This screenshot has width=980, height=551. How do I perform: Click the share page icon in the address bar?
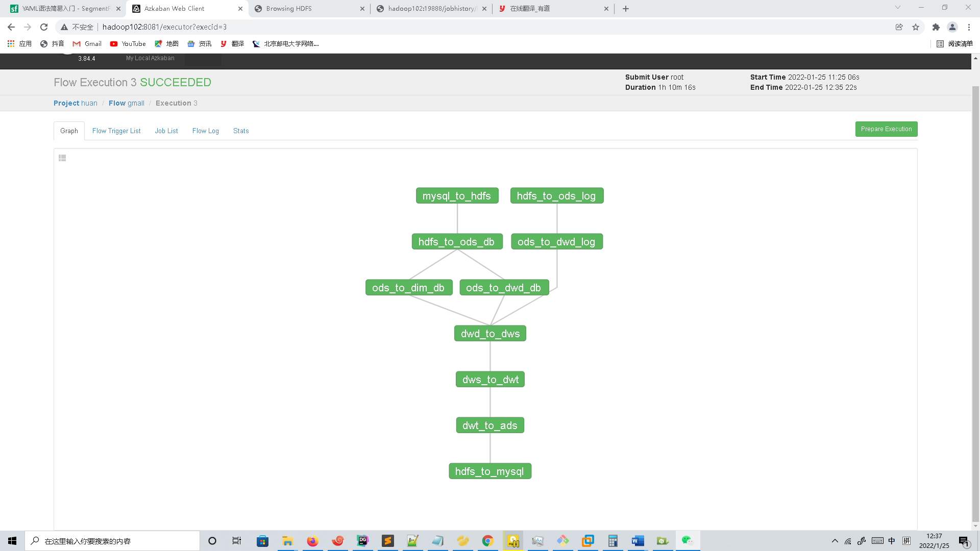coord(899,27)
